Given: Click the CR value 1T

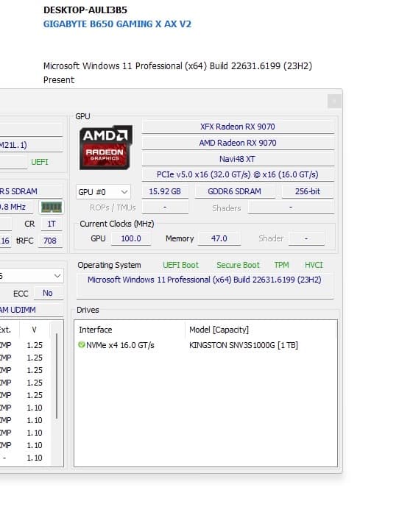Looking at the screenshot, I should 52,224.
